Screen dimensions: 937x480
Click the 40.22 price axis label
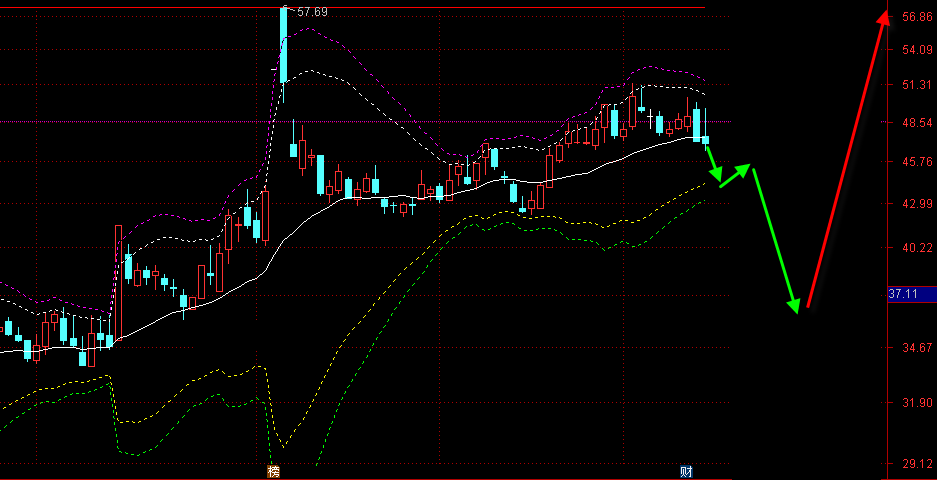point(917,247)
